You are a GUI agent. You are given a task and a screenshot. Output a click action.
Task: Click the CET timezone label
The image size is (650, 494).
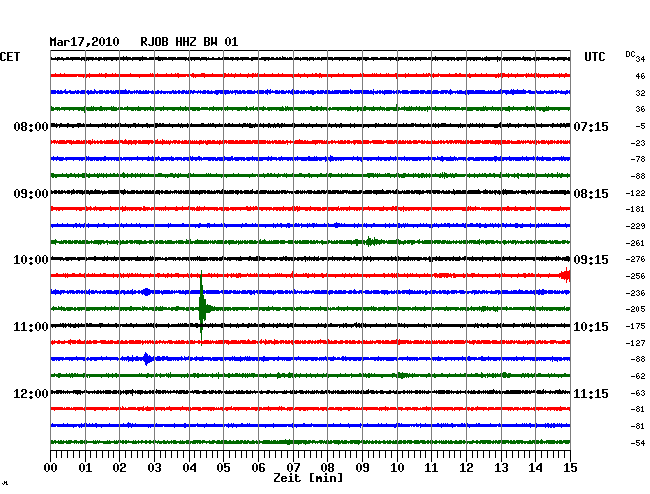coord(10,57)
